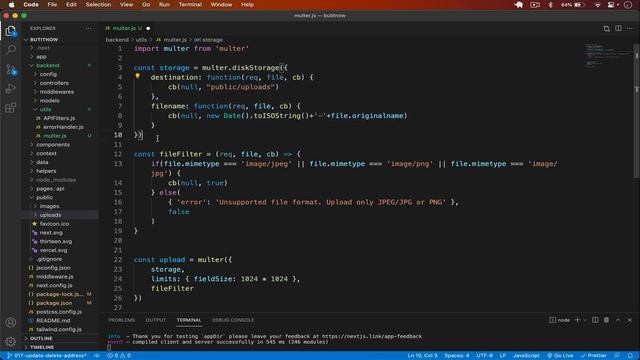Screen dimensions: 640x360
Task: Click the storage symbol breadcrumb
Action: click(209, 40)
